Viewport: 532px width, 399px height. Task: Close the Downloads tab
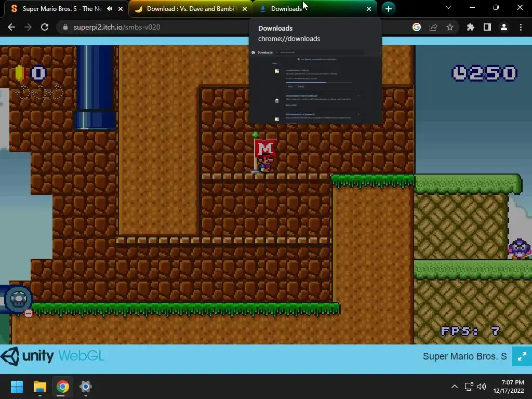tap(369, 9)
